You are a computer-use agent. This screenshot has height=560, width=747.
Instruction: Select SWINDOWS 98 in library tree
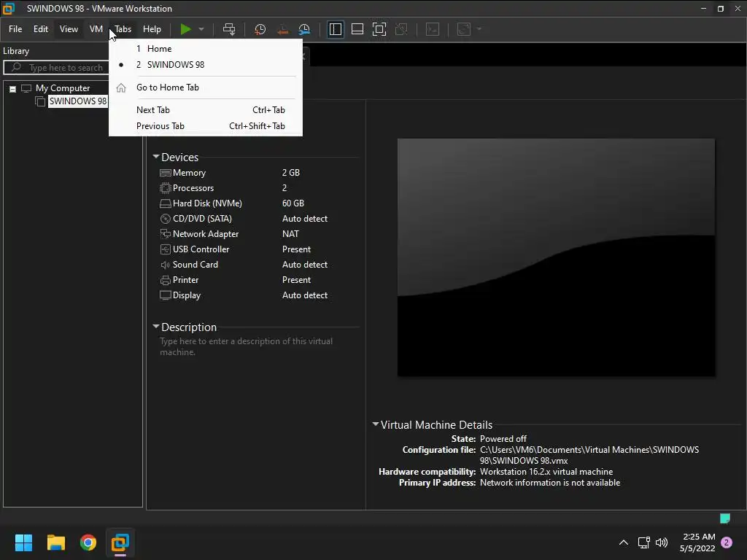pos(77,101)
